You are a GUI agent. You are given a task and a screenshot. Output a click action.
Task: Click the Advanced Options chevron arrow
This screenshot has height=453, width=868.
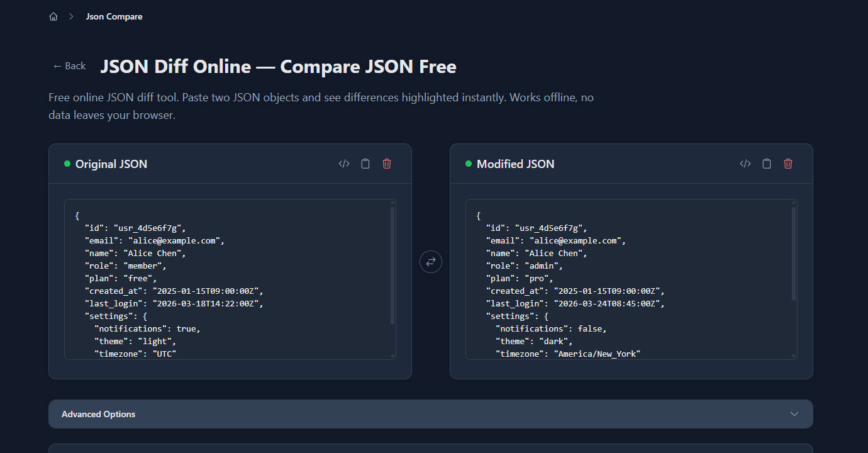794,413
